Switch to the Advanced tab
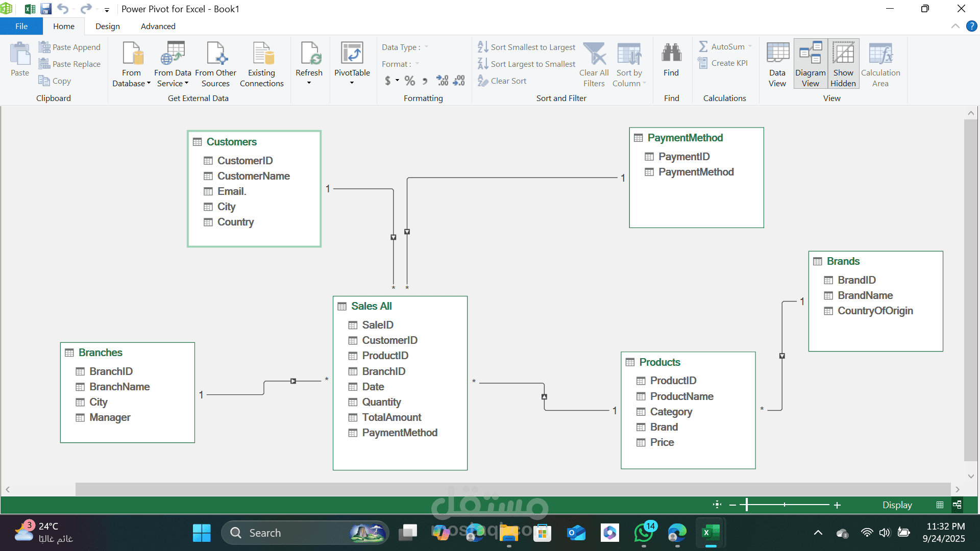 [158, 26]
